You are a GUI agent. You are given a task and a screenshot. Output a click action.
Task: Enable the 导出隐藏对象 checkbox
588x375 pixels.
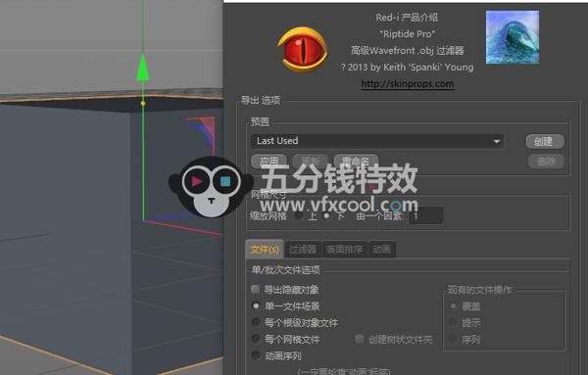[256, 289]
